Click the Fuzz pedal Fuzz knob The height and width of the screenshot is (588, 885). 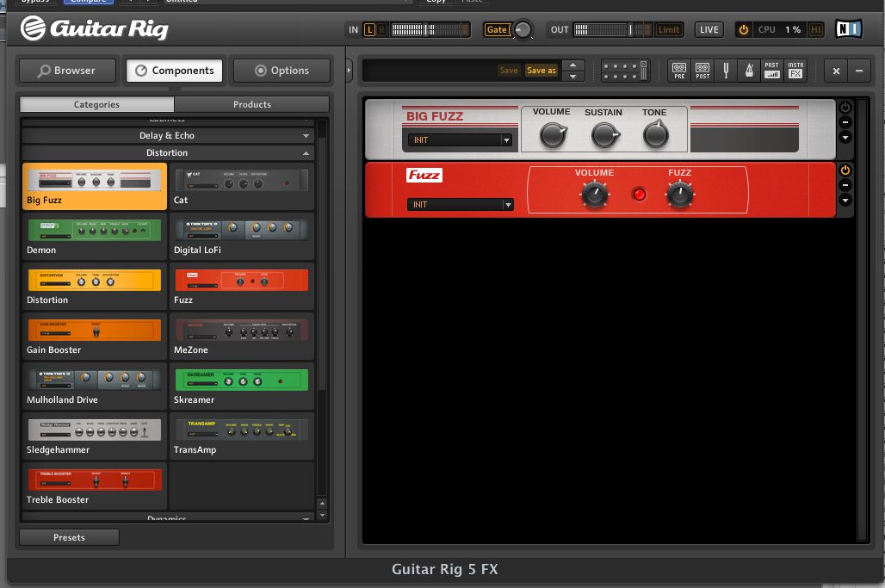tap(679, 195)
